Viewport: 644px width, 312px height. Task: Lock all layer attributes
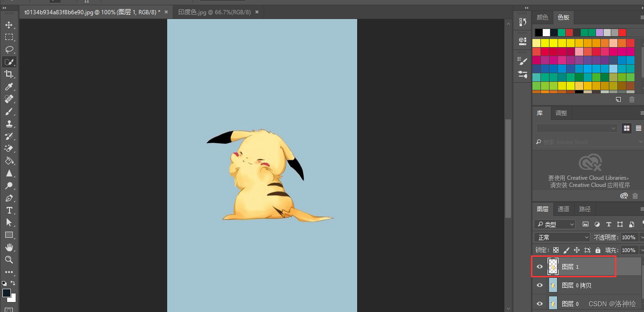(x=597, y=250)
